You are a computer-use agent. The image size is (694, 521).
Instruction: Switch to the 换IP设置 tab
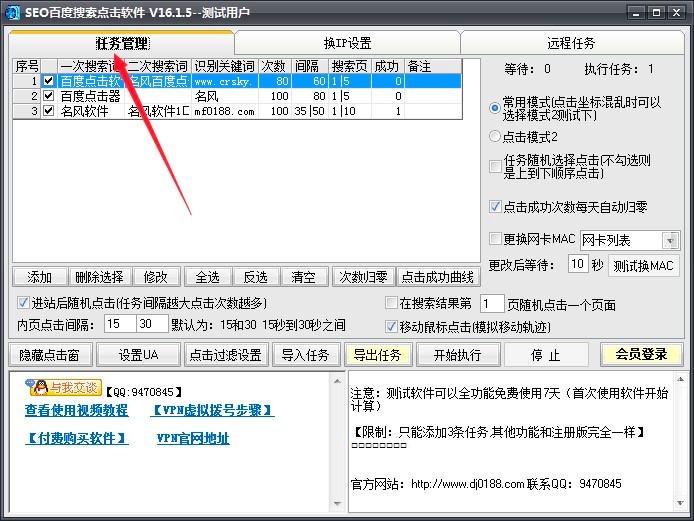click(x=347, y=43)
